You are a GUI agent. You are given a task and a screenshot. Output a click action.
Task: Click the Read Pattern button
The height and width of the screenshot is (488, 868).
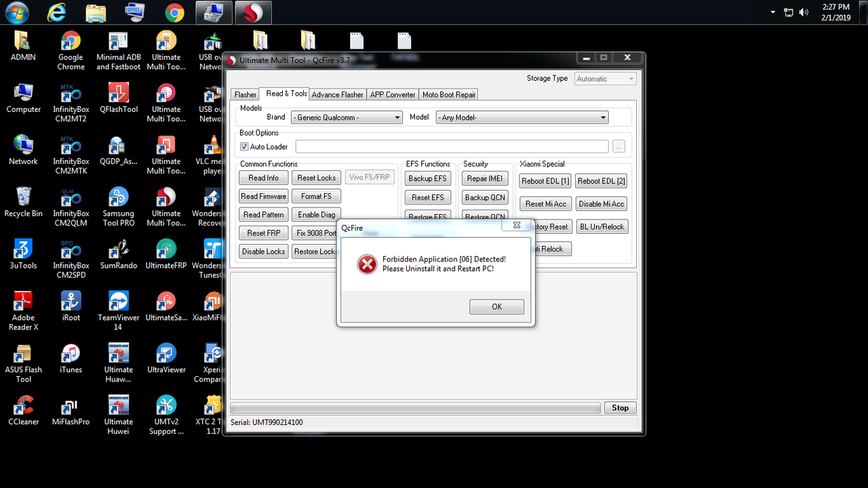coord(263,215)
